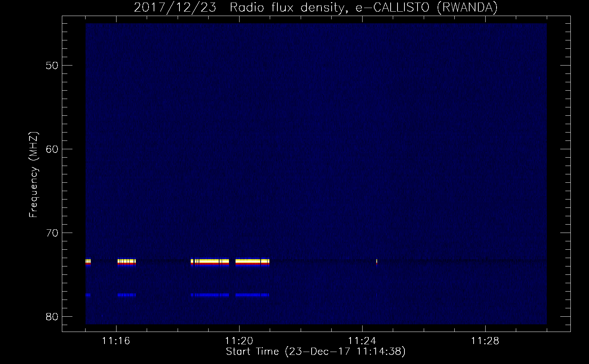Viewport: 589px width, 364px height.
Task: Click the '70' frequency tick label
Action: (x=52, y=233)
